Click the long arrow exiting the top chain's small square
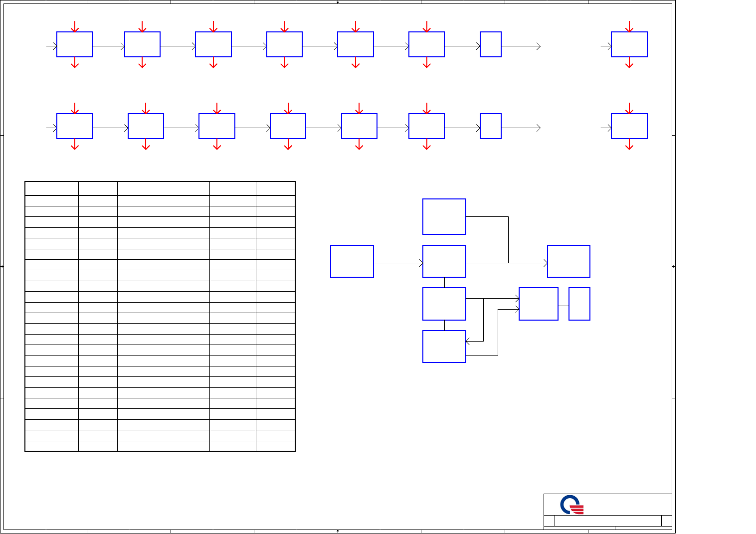The width and height of the screenshot is (756, 534). [x=521, y=46]
